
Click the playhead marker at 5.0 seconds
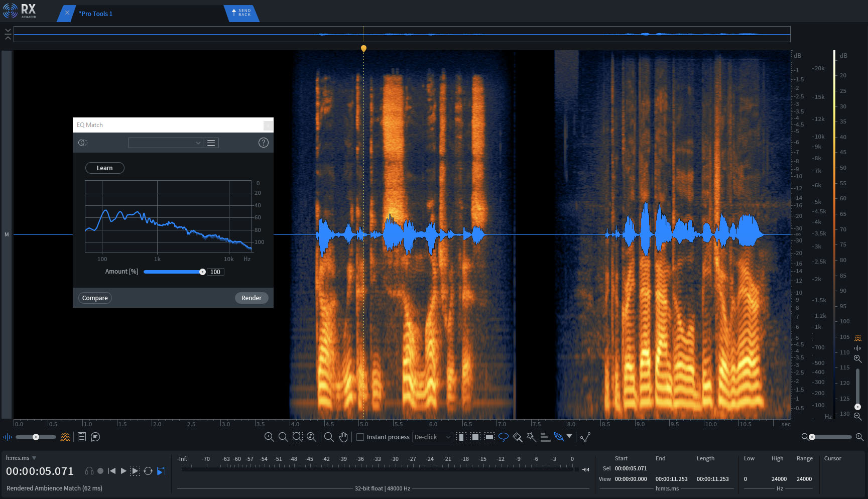pyautogui.click(x=363, y=48)
